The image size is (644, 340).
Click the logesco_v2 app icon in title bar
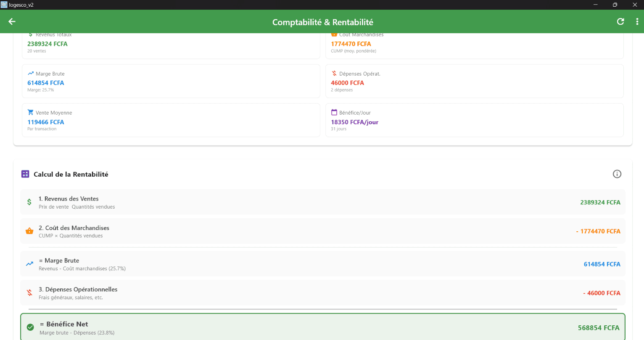[4, 5]
